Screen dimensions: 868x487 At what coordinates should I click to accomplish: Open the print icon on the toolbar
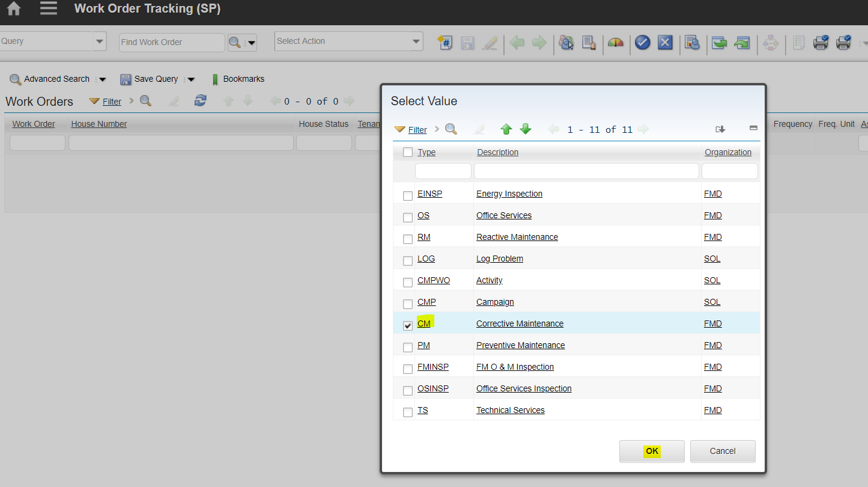821,43
